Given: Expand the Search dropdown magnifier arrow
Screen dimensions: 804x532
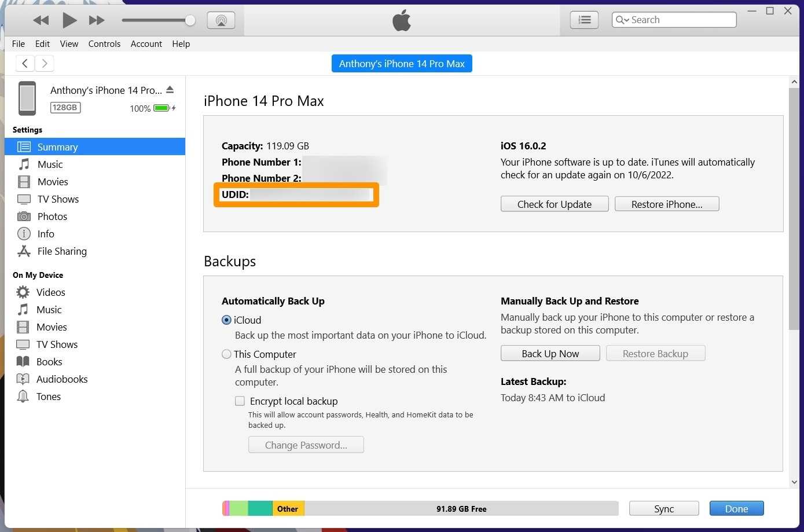Looking at the screenshot, I should (x=622, y=20).
